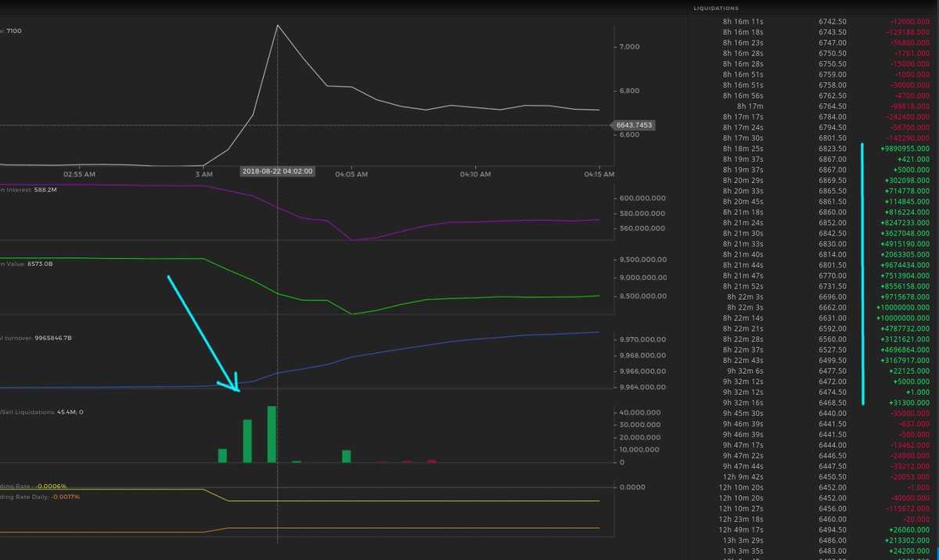Click the LIQUIDATIONS panel header
Image resolution: width=939 pixels, height=560 pixels.
point(716,8)
